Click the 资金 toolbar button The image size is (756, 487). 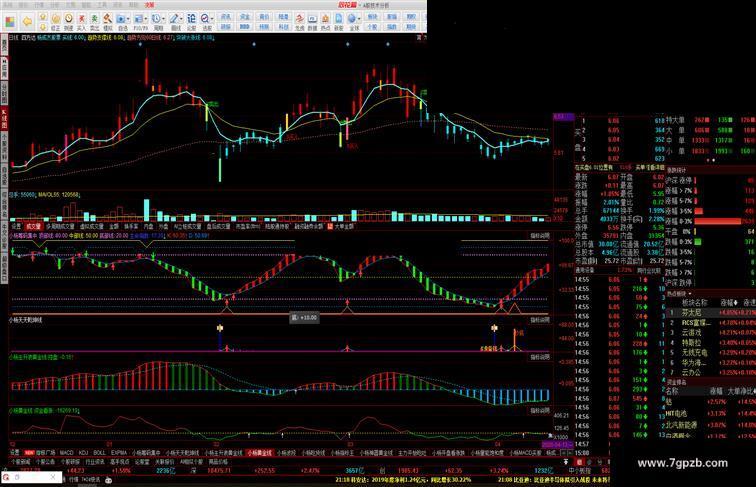(244, 16)
